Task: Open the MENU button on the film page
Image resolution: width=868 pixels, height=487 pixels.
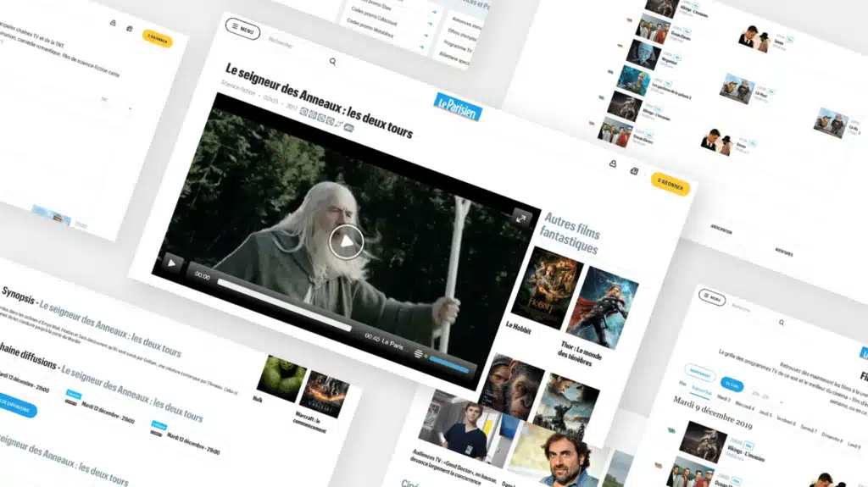Action: pos(242,28)
